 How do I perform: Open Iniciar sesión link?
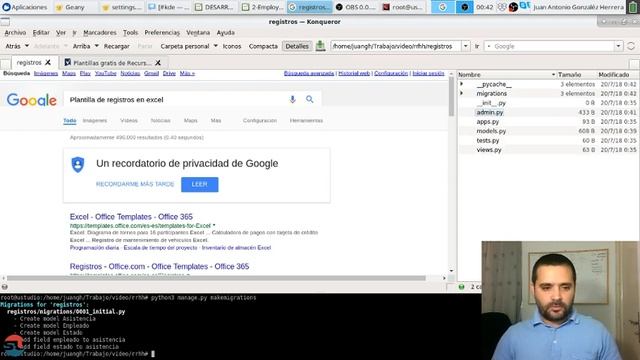428,73
